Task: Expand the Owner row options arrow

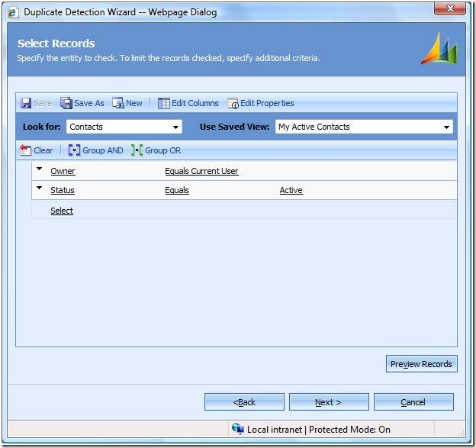Action: point(39,169)
